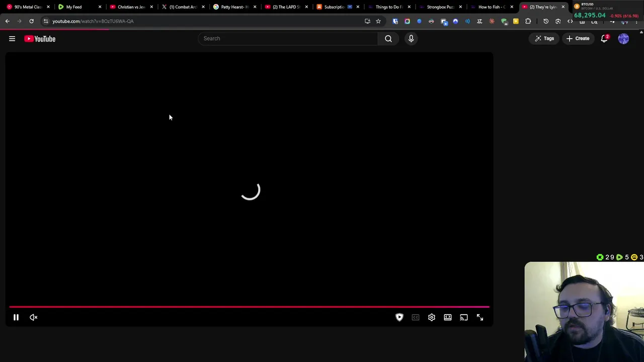The width and height of the screenshot is (644, 362).
Task: Focus the YouTube Search input field
Action: (288, 38)
